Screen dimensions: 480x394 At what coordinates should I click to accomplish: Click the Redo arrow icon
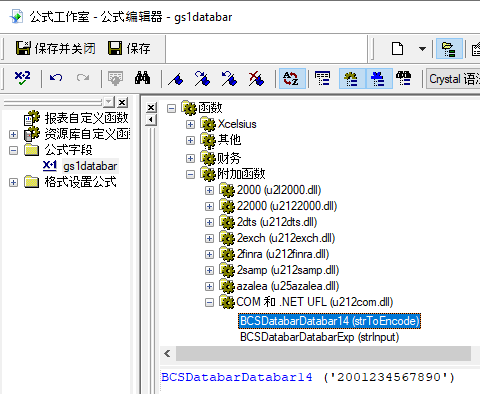pos(83,78)
